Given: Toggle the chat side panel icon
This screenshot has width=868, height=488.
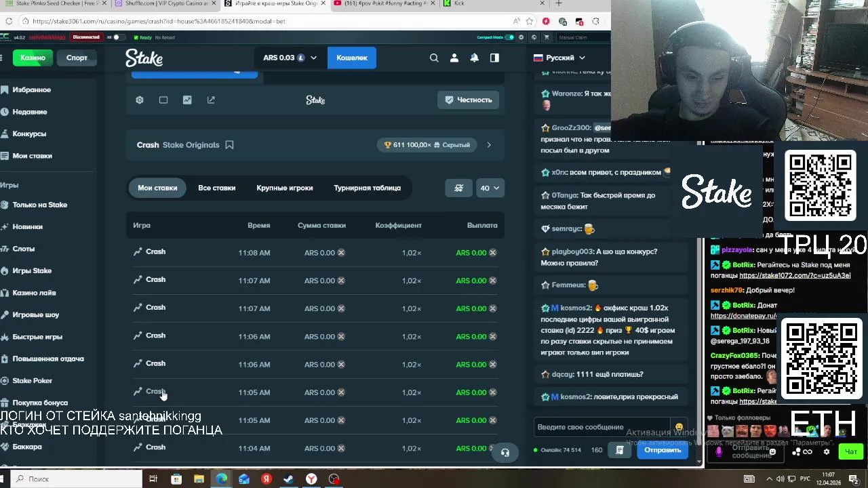Looking at the screenshot, I should [494, 58].
